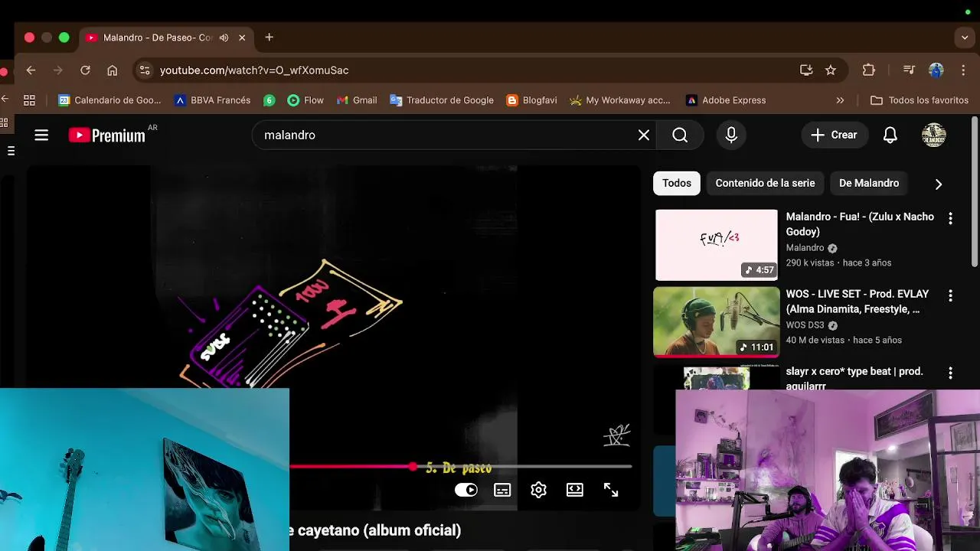This screenshot has width=980, height=551.
Task: Click the '5. De paseo' chapter label
Action: point(459,468)
